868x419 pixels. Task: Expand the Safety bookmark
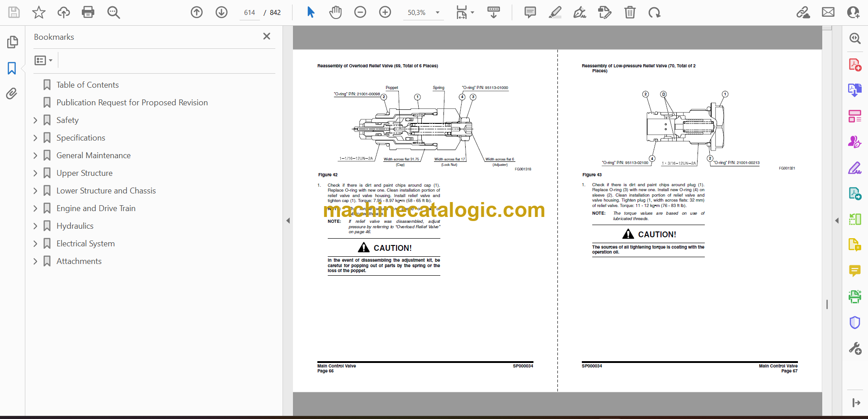tap(35, 120)
